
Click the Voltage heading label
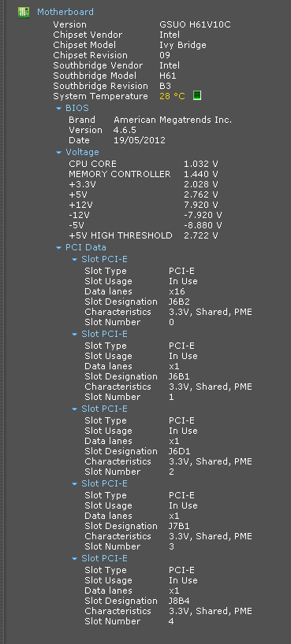[x=82, y=152]
